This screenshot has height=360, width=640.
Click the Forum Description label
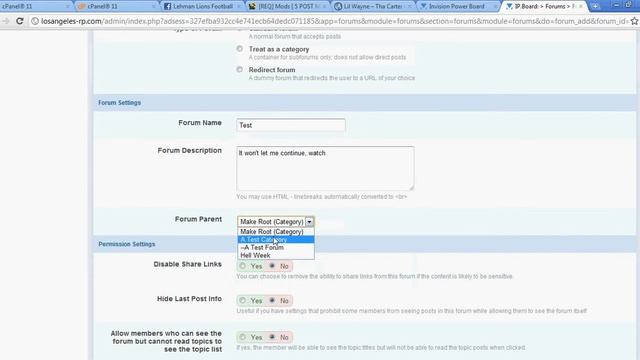click(x=189, y=151)
